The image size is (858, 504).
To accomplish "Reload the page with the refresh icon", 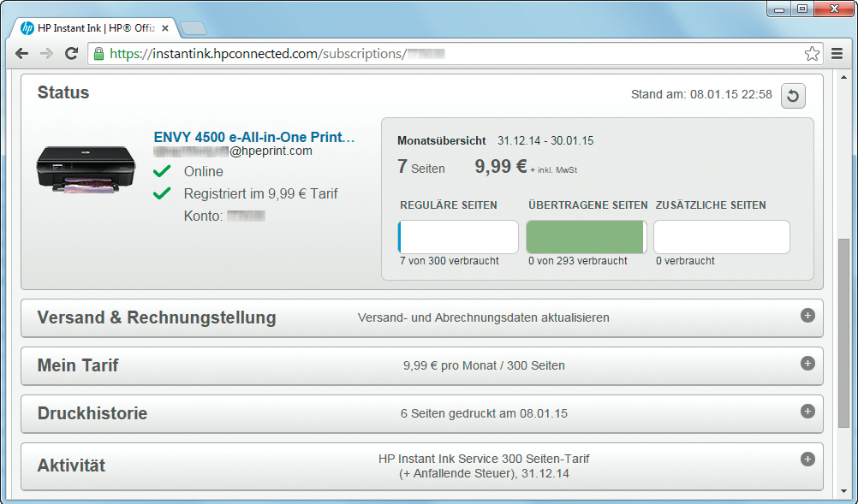I will pyautogui.click(x=71, y=54).
